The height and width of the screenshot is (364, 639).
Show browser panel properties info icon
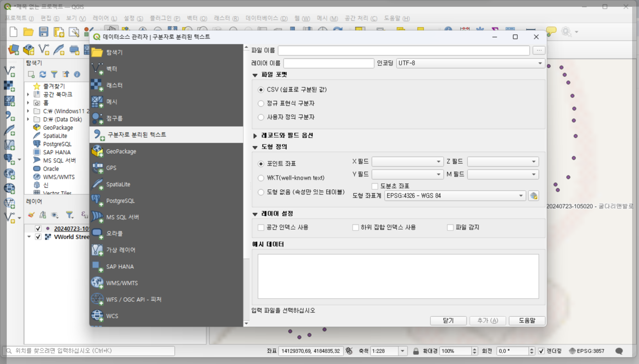click(x=77, y=74)
